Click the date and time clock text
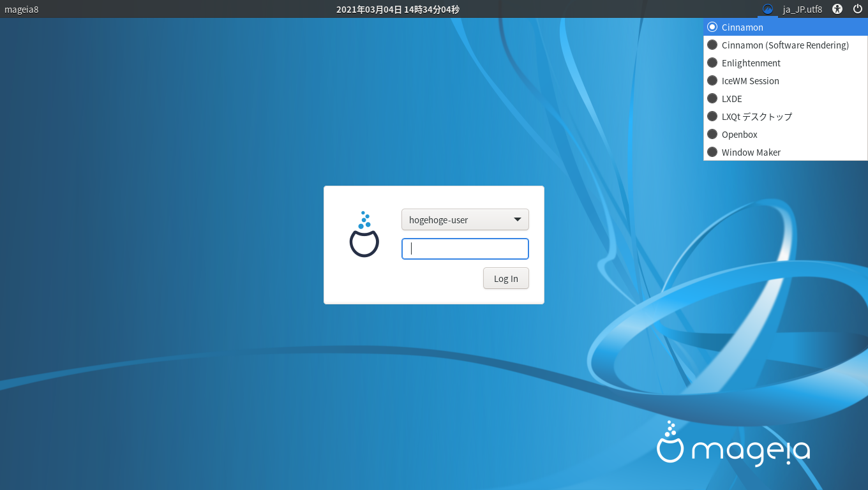This screenshot has width=868, height=490. pyautogui.click(x=398, y=9)
